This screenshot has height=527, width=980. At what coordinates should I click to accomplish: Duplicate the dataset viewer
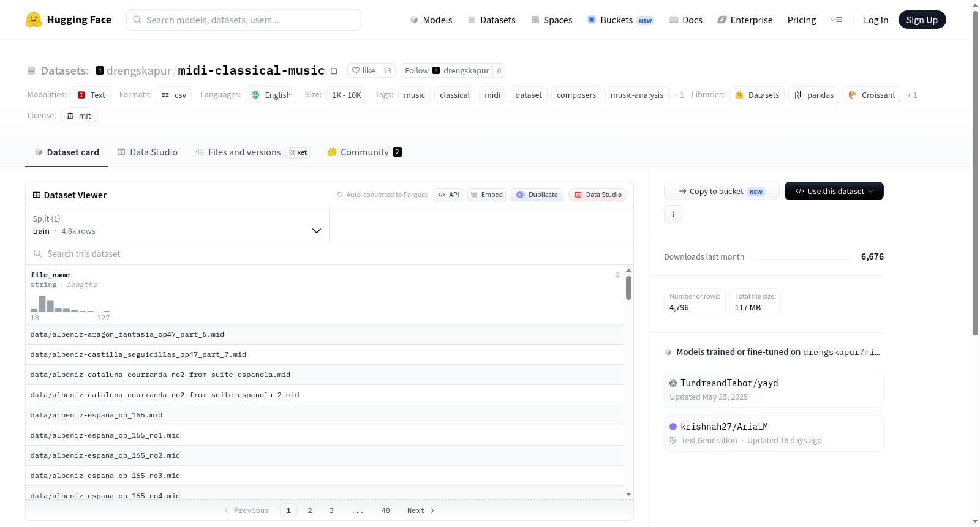tap(537, 195)
